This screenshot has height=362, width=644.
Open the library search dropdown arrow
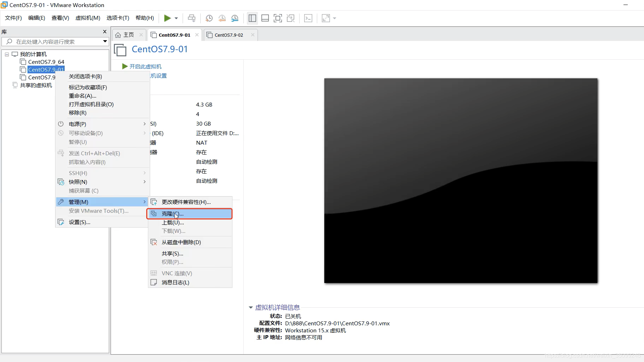pyautogui.click(x=105, y=41)
